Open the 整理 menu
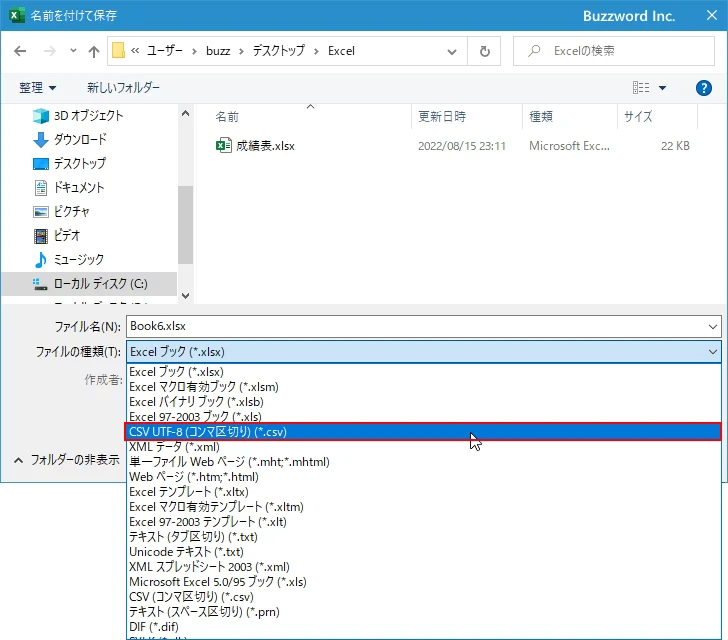The image size is (728, 640). (37, 88)
